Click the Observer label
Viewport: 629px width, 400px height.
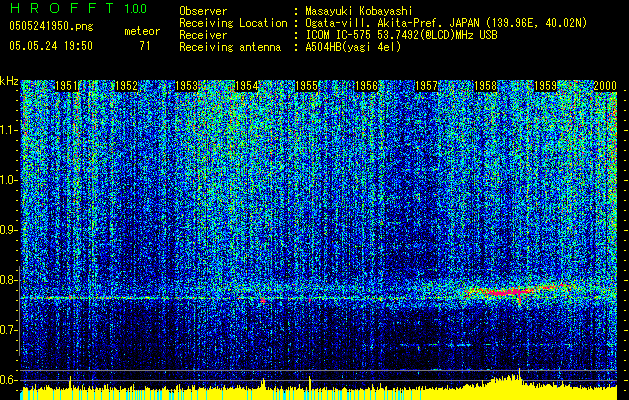[x=203, y=11]
